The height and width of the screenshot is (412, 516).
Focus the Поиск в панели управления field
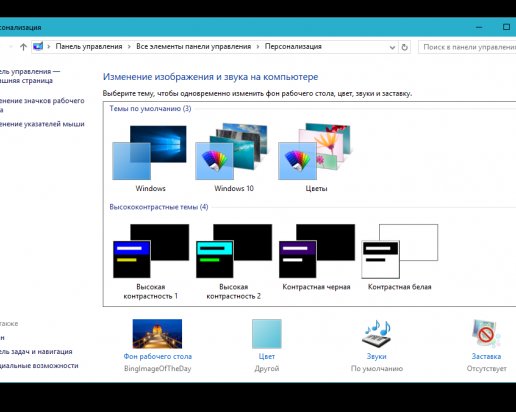(467, 47)
